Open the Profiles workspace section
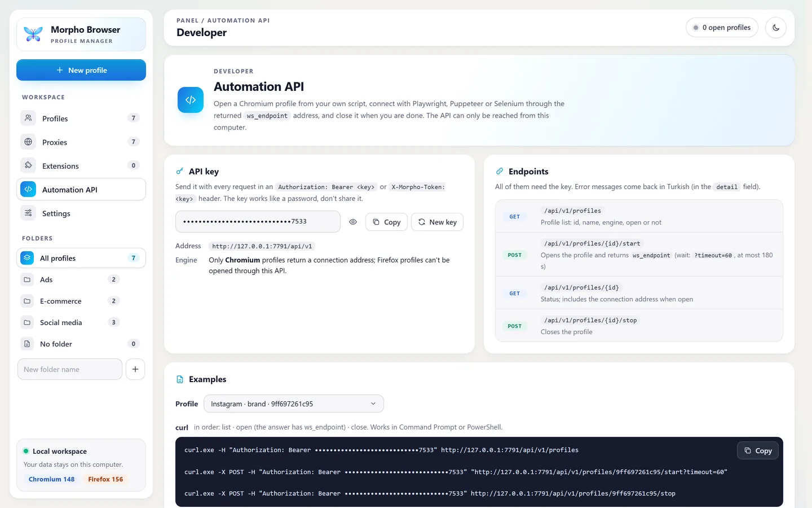 pyautogui.click(x=81, y=118)
